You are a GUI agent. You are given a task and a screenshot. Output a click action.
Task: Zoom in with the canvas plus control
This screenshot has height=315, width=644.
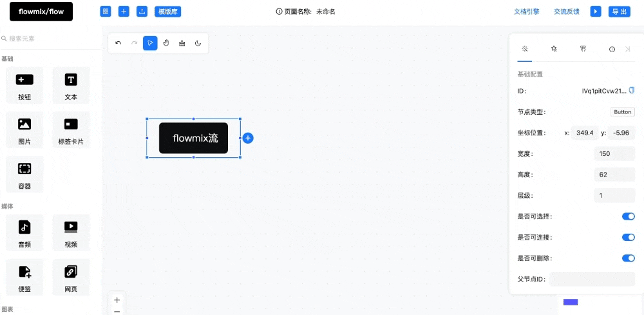pos(117,300)
